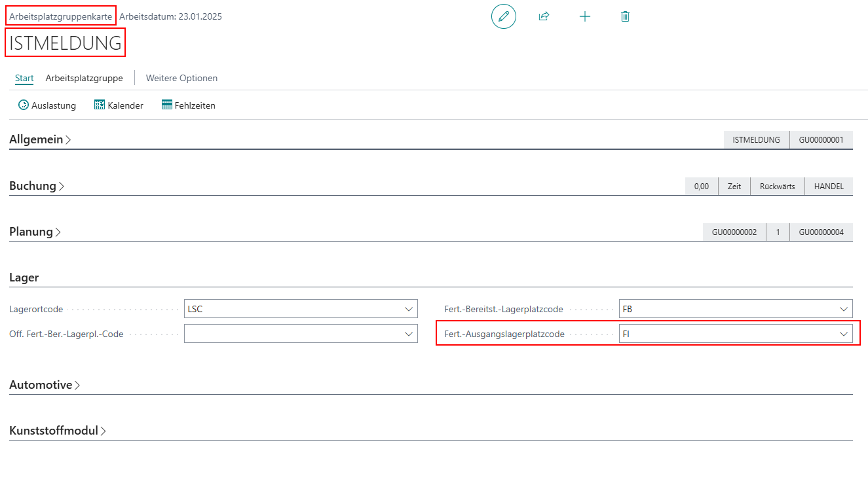This screenshot has width=868, height=485.
Task: Expand the Planung section
Action: pos(35,232)
